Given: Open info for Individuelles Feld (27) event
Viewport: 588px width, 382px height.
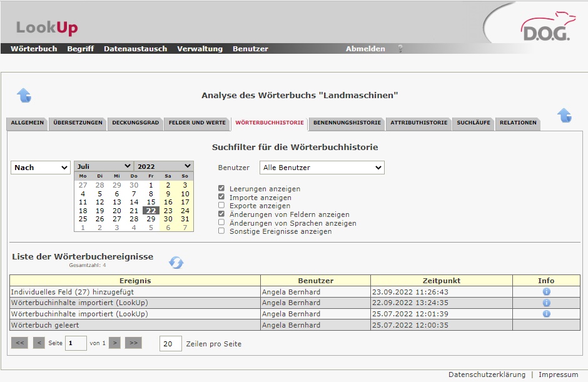Looking at the screenshot, I should [546, 292].
